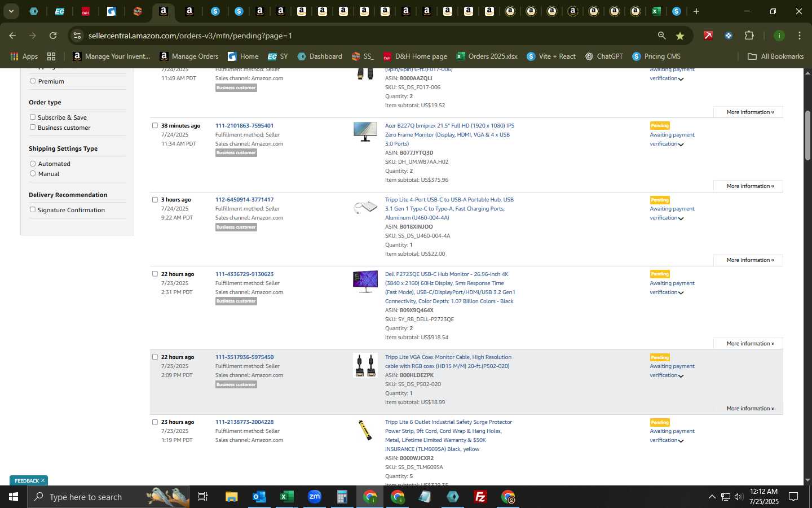Viewport: 812px width, 508px height.
Task: Open Orders 2025.xlsx bookmark
Action: tap(487, 56)
